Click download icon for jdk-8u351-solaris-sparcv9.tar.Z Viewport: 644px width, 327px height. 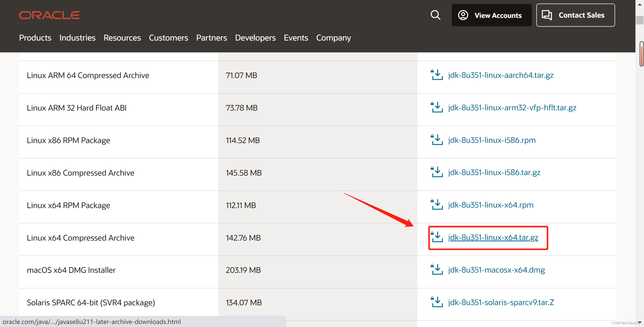[x=437, y=302]
